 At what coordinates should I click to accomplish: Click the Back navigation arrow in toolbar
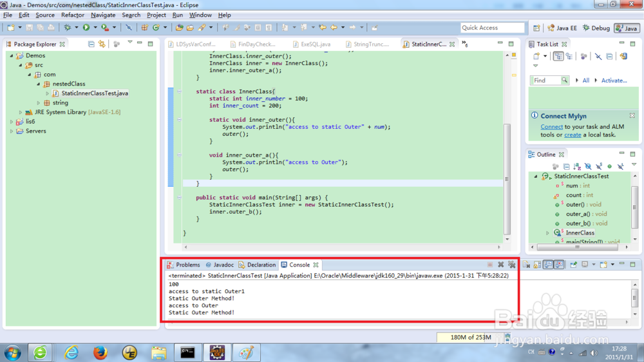click(x=334, y=28)
